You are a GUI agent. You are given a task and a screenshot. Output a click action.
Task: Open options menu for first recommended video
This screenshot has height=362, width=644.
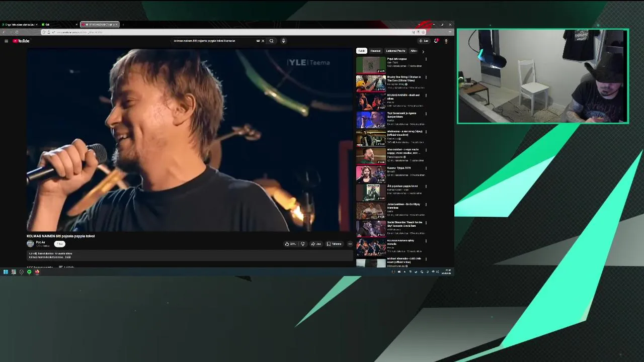point(426,59)
